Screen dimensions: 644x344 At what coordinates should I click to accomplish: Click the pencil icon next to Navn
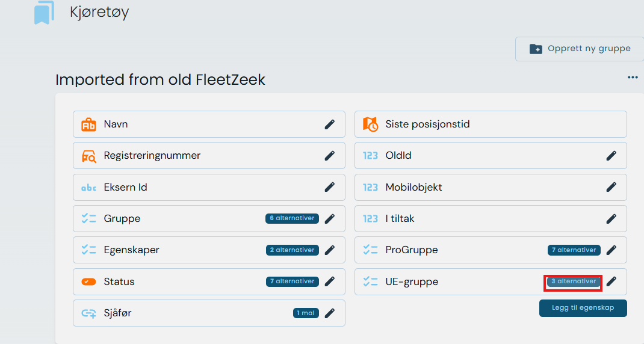tap(330, 124)
